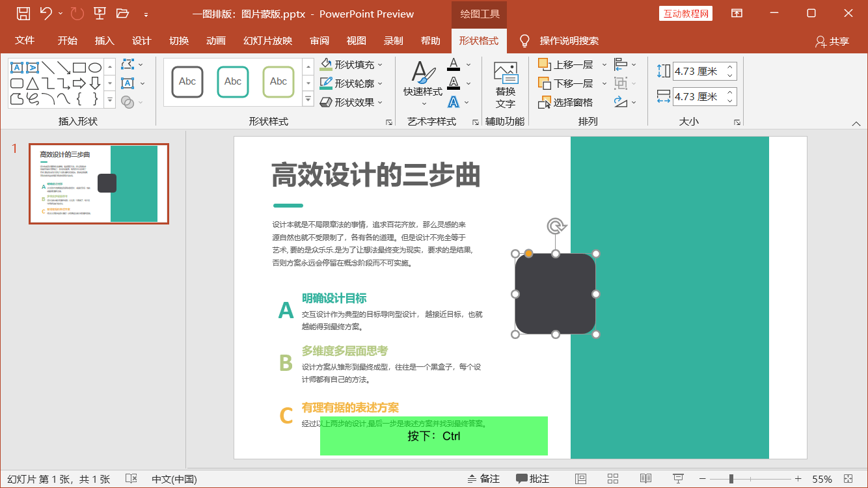Expand the Shape Effects (形状效果) dropdown

380,102
